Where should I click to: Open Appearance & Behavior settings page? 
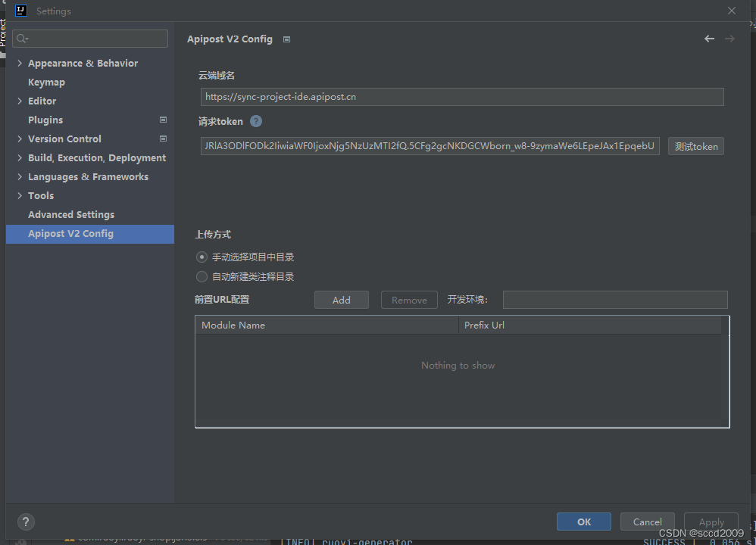(83, 63)
